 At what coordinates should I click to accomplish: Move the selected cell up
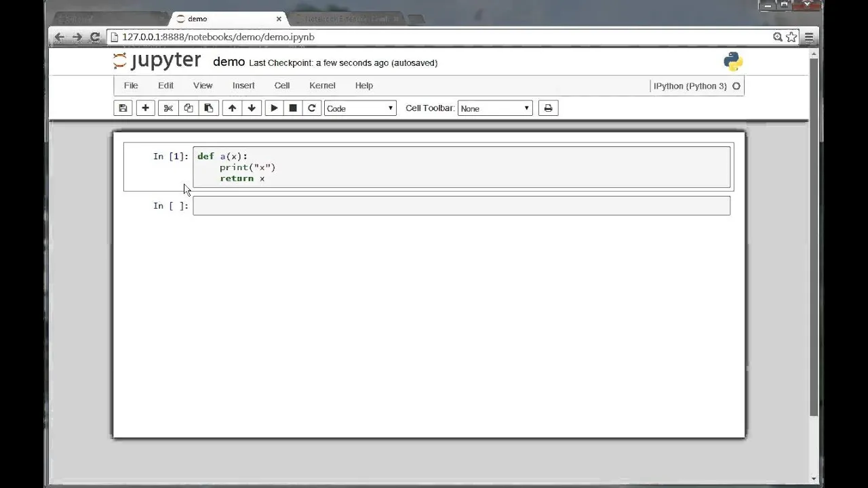[232, 108]
